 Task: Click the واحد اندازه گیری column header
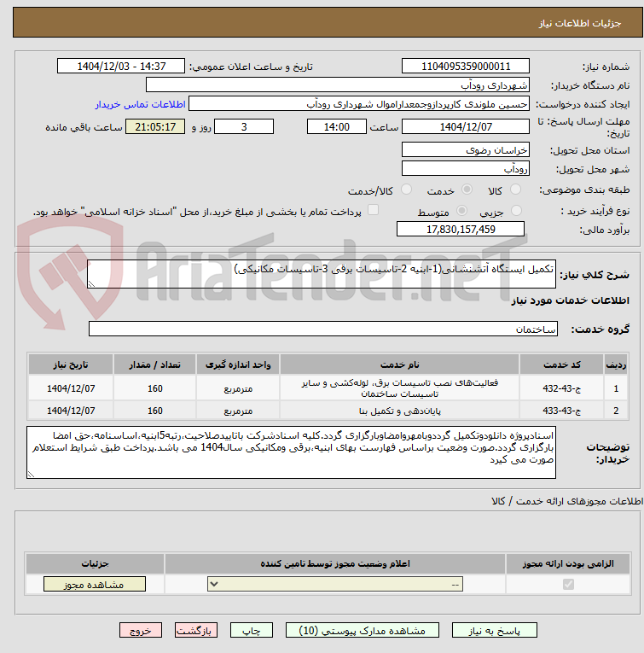[238, 364]
